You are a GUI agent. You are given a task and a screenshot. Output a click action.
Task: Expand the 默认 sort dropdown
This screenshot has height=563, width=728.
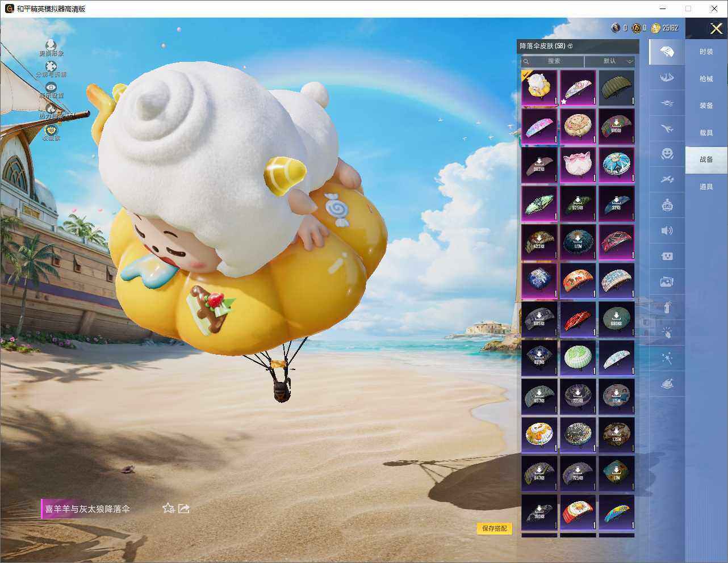(x=610, y=61)
